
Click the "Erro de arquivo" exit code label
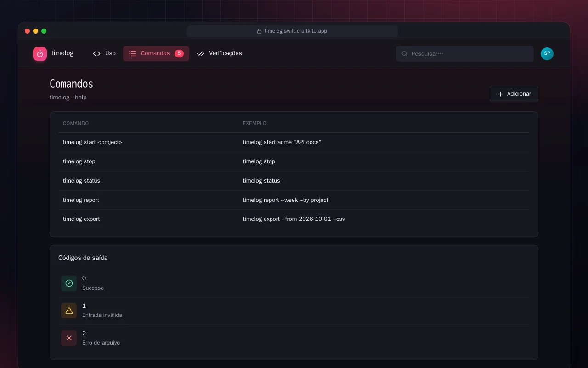pos(101,343)
